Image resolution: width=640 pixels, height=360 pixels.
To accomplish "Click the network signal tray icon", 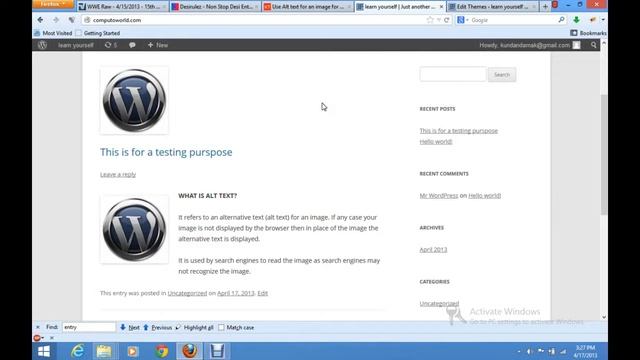I will (x=563, y=351).
